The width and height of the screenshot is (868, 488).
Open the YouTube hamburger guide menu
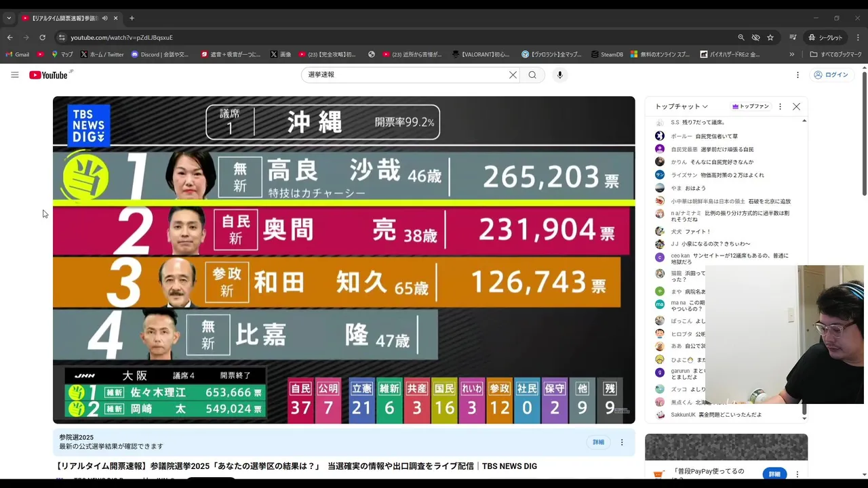click(14, 75)
